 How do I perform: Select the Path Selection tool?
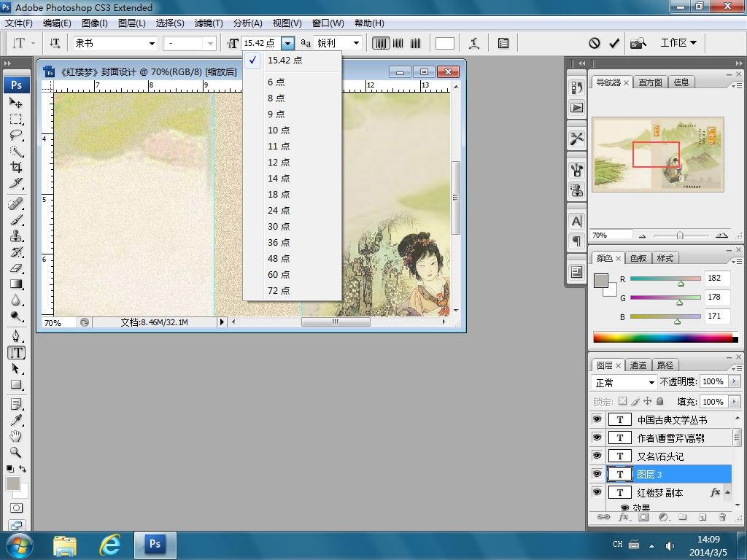pos(16,369)
